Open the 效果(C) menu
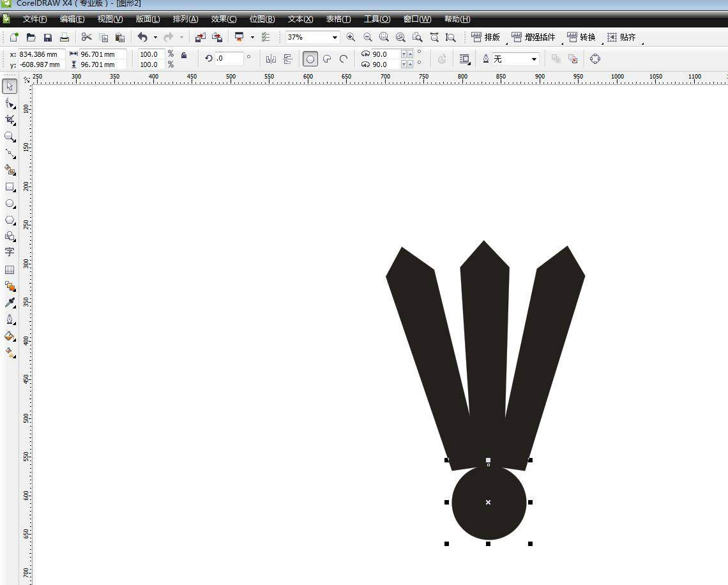This screenshot has height=585, width=728. (x=224, y=19)
